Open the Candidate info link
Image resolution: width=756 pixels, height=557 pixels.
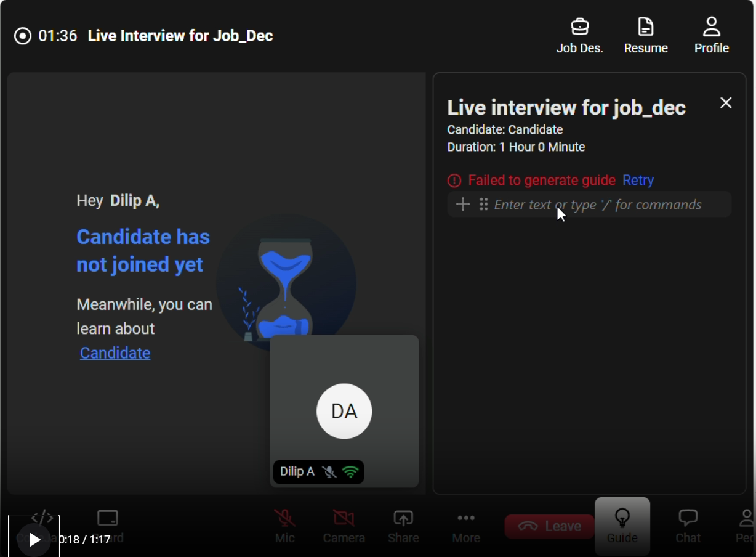115,352
